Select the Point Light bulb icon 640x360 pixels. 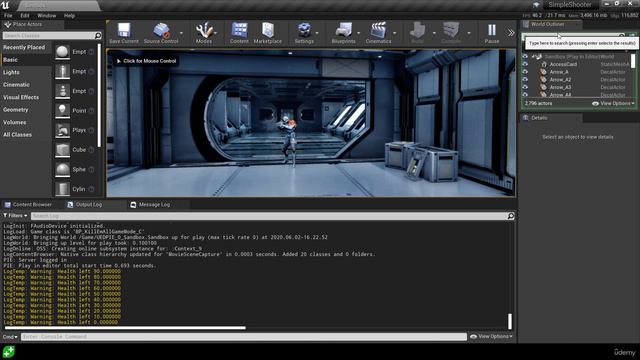(62, 111)
